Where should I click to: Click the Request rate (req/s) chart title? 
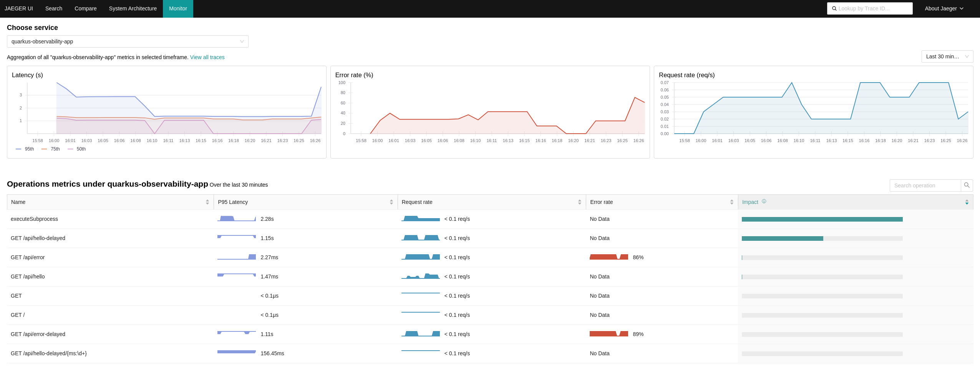coord(687,75)
